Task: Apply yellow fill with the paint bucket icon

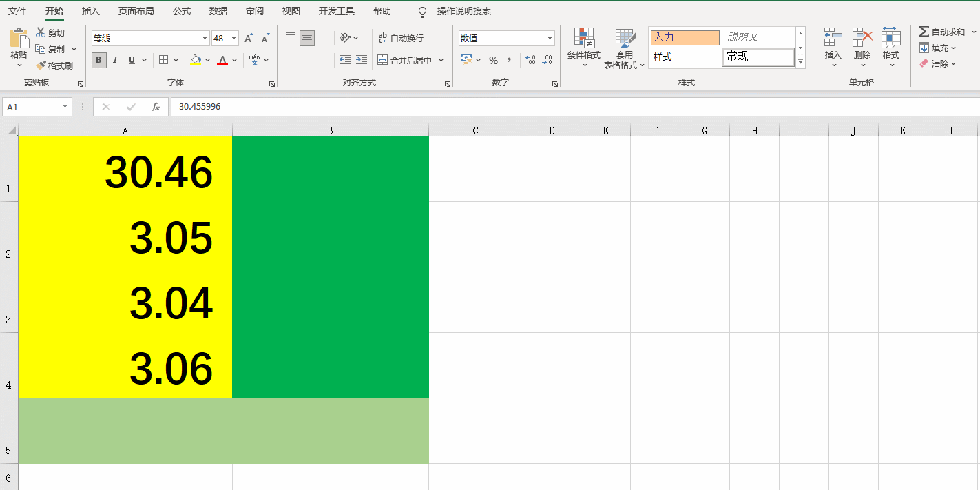Action: click(x=196, y=60)
